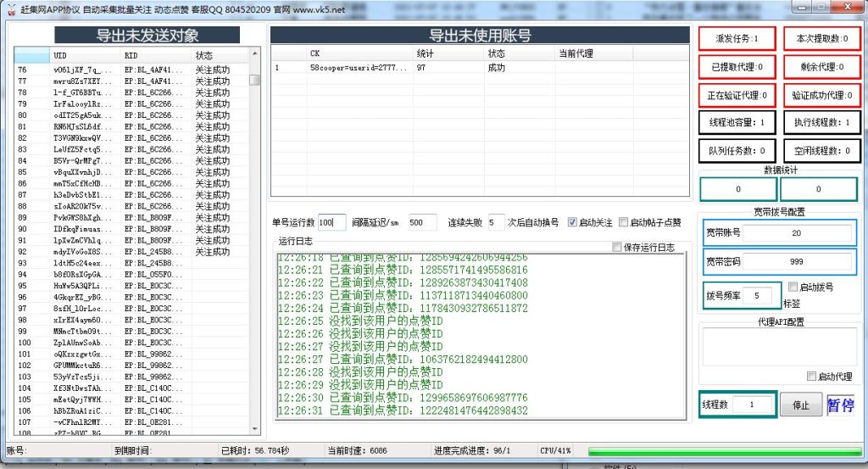The height and width of the screenshot is (469, 868).
Task: Click scroll-up arrow of UID list
Action: [x=254, y=53]
